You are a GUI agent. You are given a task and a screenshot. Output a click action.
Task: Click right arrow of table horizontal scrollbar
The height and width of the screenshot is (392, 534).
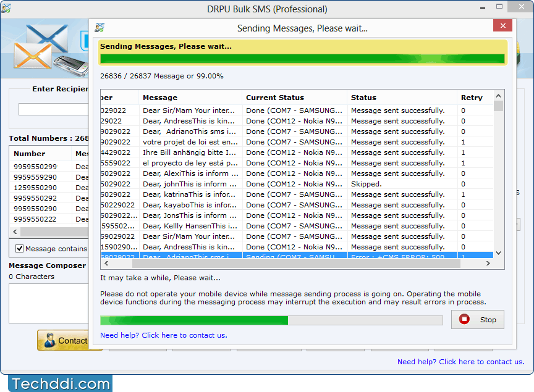pos(488,264)
